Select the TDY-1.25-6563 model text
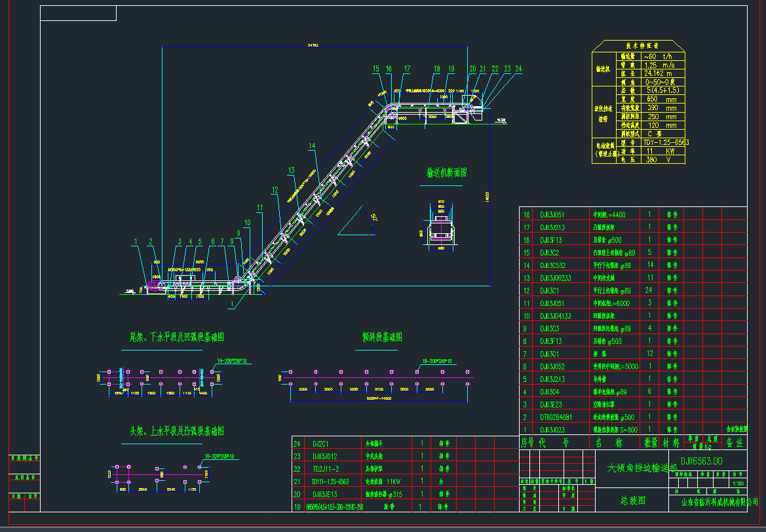The image size is (766, 532). (x=666, y=142)
